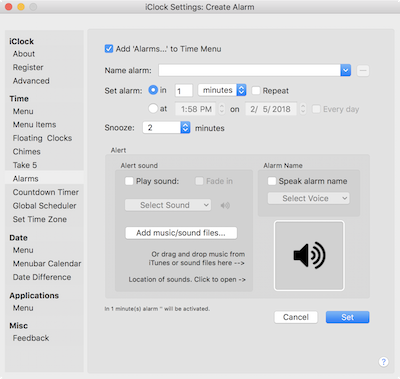Open Register in the sidebar
This screenshot has width=400, height=379.
[x=28, y=67]
